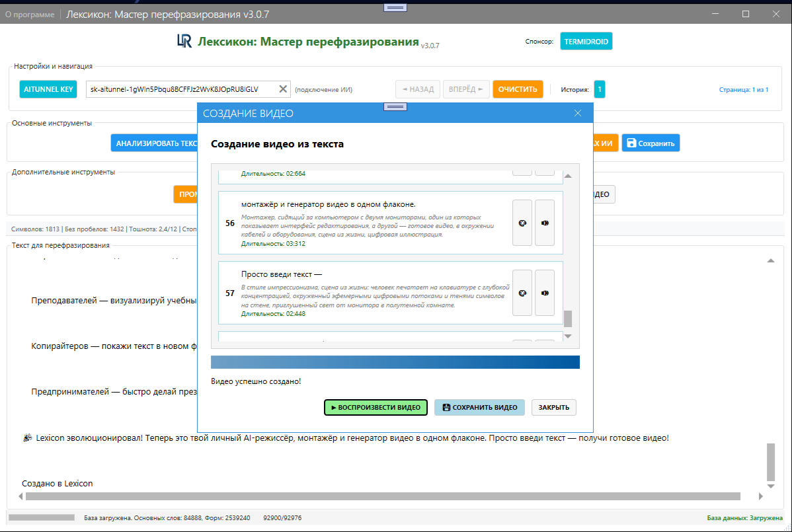
Task: Click the palette icon for scene 57
Action: 522,293
